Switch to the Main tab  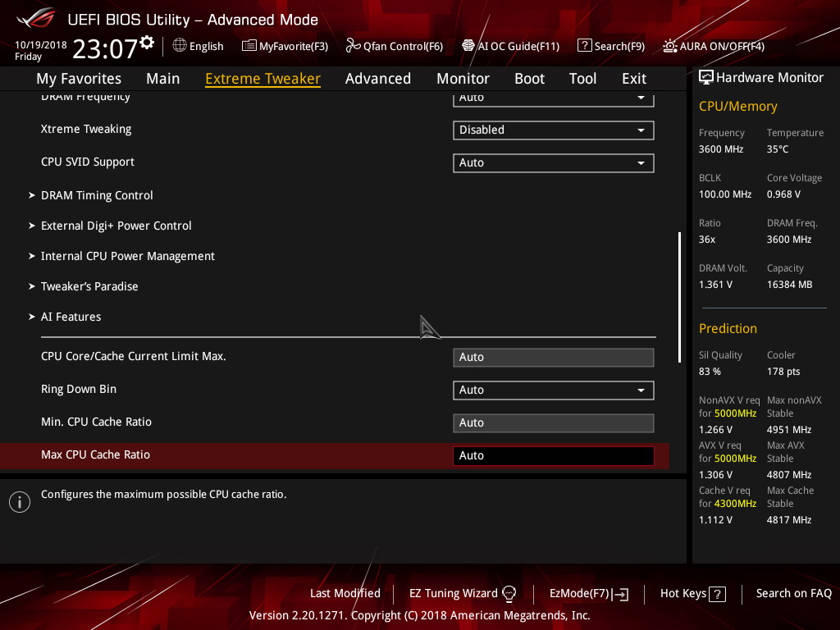pyautogui.click(x=163, y=79)
